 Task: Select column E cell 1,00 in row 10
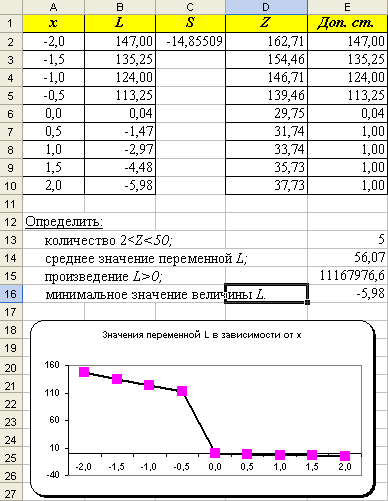tap(348, 185)
